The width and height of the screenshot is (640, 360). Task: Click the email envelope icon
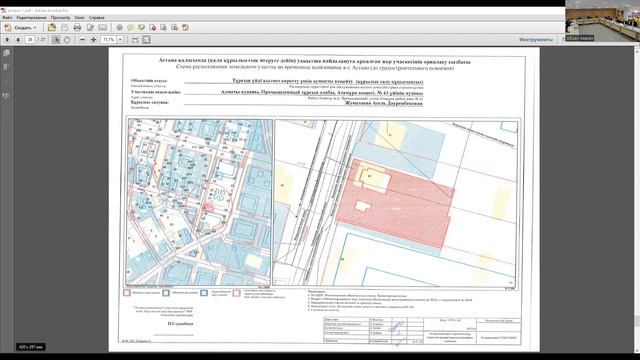102,27
